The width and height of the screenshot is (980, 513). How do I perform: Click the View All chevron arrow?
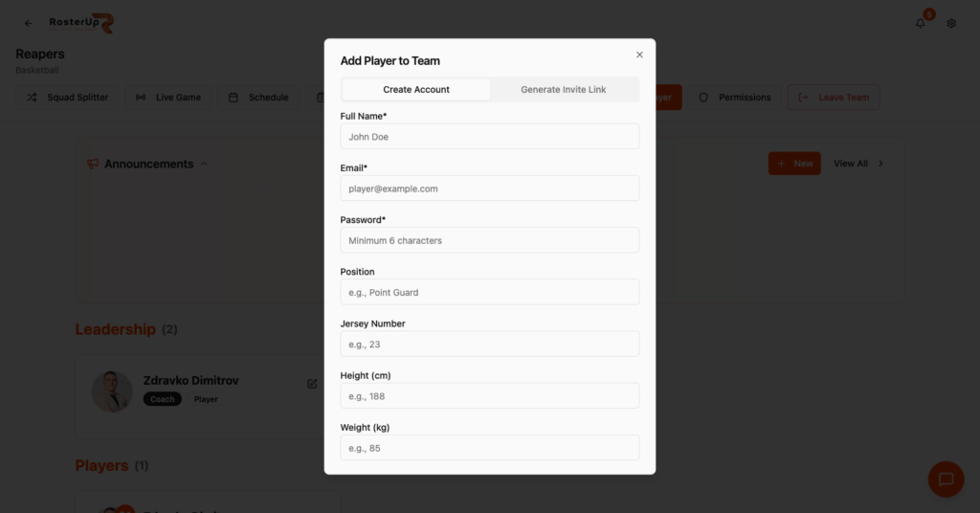pos(880,164)
